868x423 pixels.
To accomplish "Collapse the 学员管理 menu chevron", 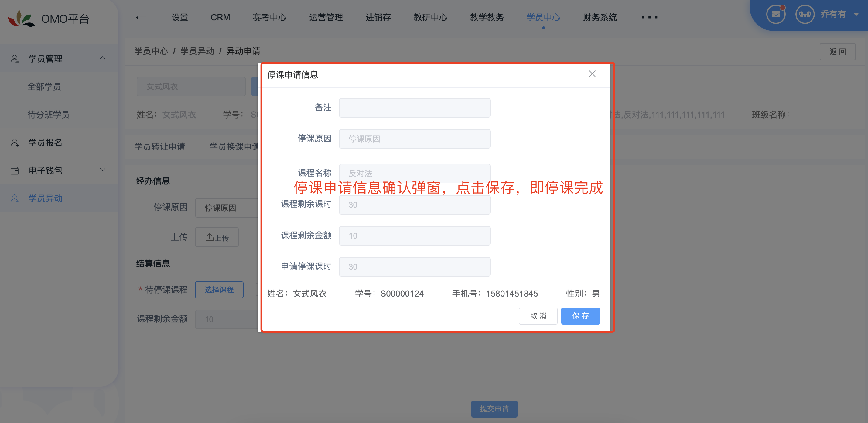I will click(x=103, y=58).
